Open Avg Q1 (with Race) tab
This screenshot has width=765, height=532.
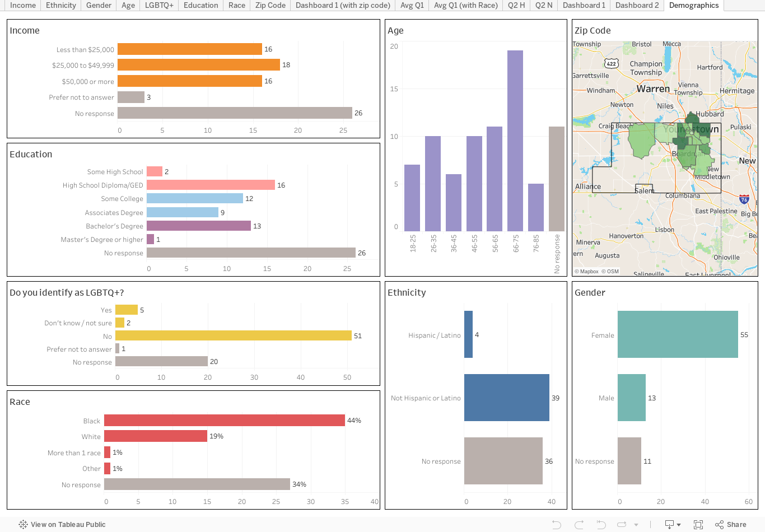pos(466,5)
